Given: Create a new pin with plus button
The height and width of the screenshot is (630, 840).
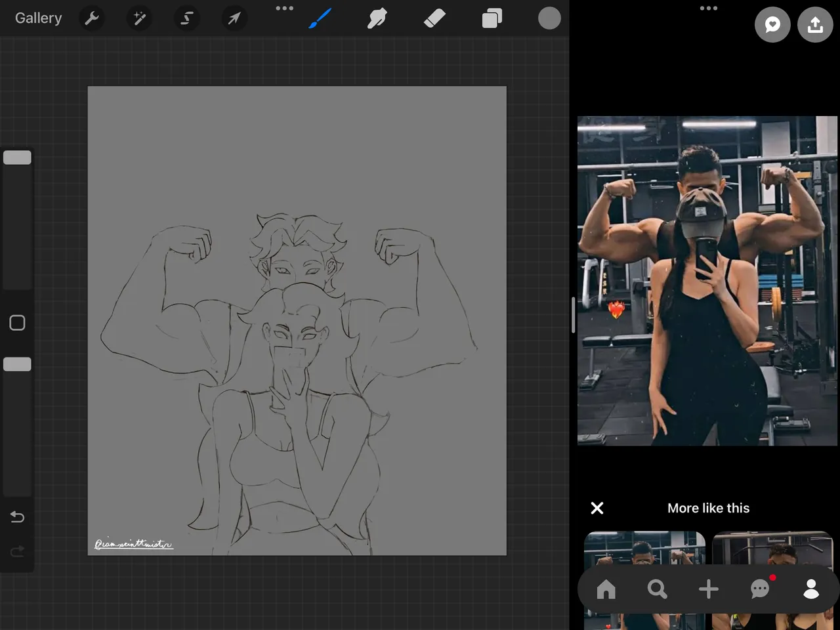Looking at the screenshot, I should click(x=708, y=589).
